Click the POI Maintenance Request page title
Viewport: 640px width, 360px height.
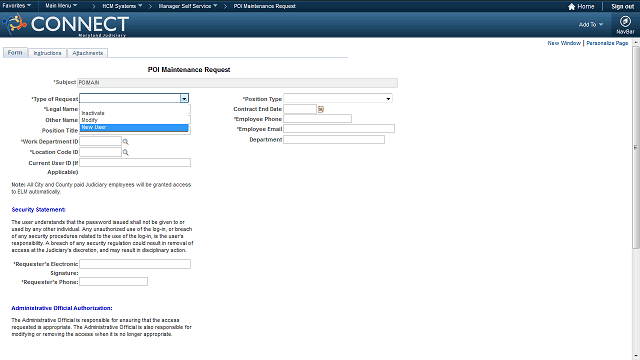click(189, 70)
